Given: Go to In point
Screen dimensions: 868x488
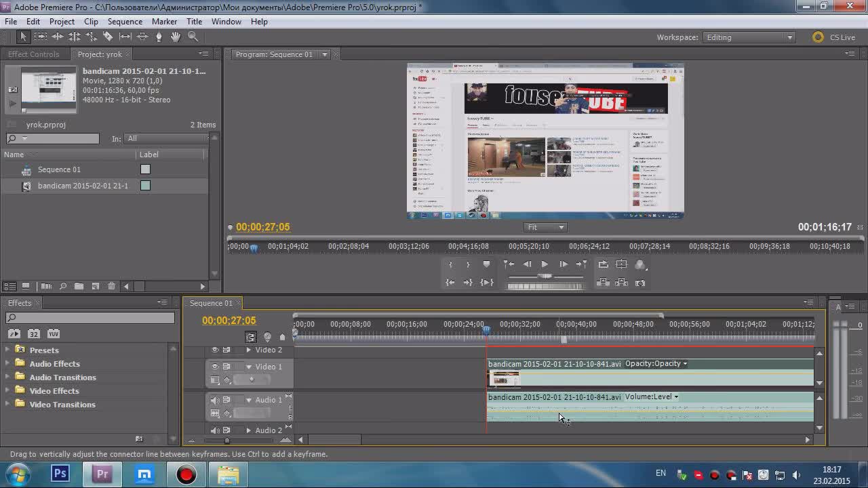Looking at the screenshot, I should 450,282.
